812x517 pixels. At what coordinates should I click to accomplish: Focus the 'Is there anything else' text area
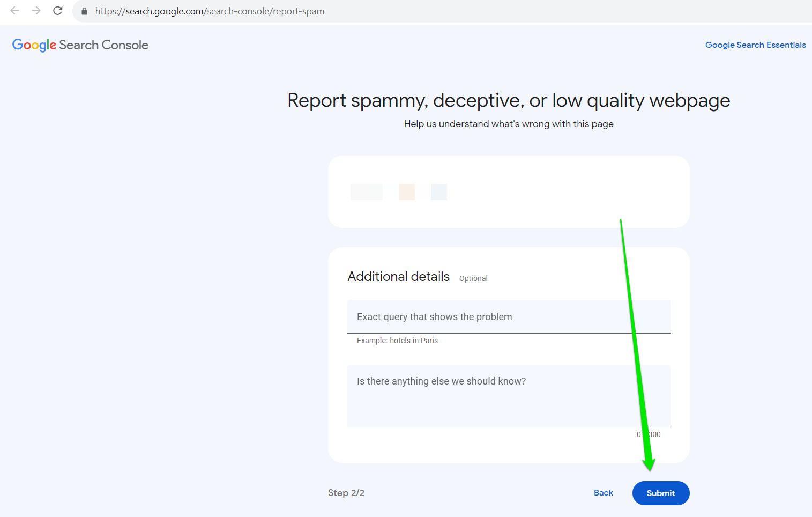tap(508, 396)
